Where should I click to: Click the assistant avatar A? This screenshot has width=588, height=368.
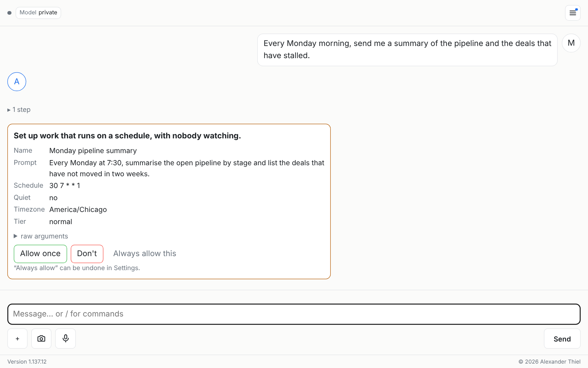(x=17, y=82)
